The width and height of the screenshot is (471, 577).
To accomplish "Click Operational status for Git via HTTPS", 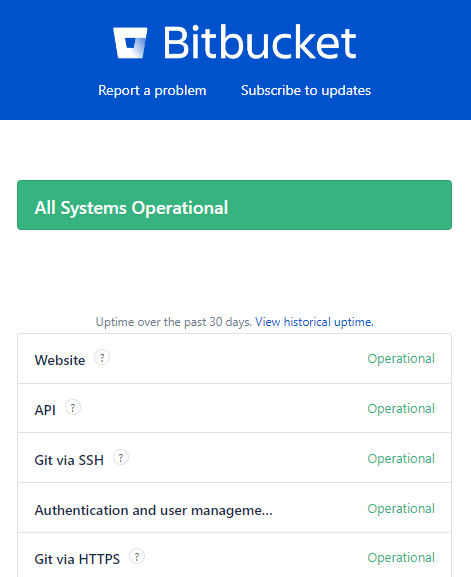I will click(x=401, y=557).
